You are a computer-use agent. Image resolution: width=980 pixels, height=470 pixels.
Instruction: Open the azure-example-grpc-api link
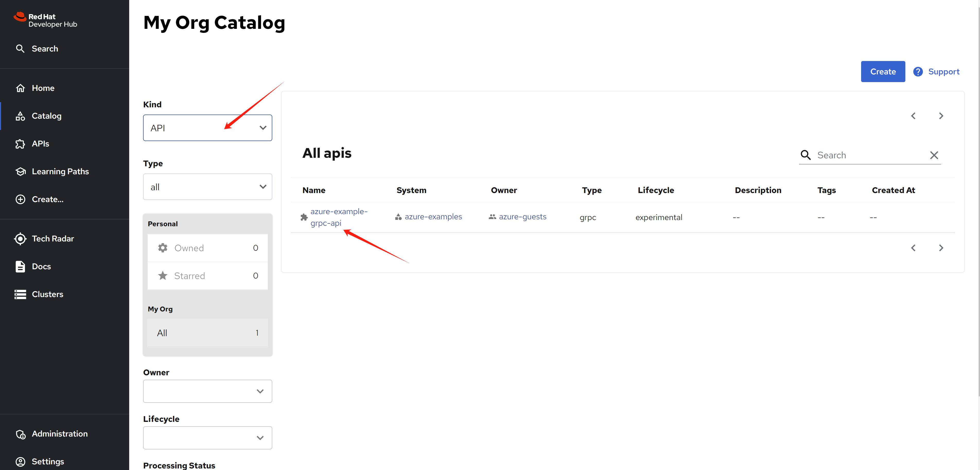(339, 217)
